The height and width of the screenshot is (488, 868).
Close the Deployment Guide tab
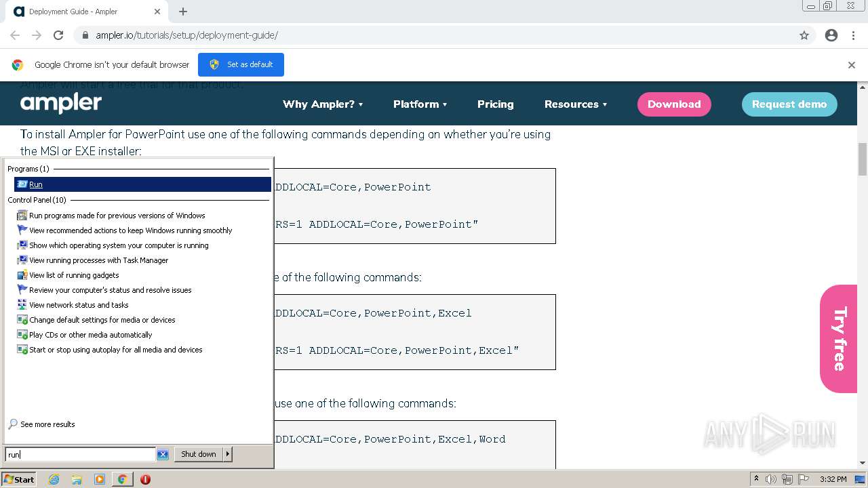157,12
